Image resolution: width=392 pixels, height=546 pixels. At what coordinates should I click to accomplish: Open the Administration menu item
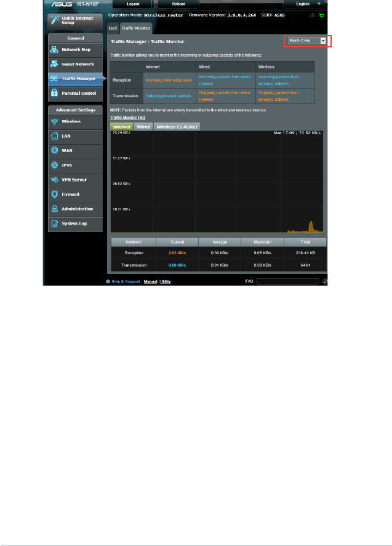(x=75, y=209)
